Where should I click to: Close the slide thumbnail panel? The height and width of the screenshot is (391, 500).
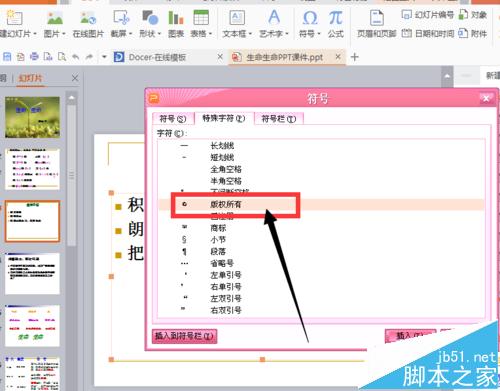click(75, 78)
